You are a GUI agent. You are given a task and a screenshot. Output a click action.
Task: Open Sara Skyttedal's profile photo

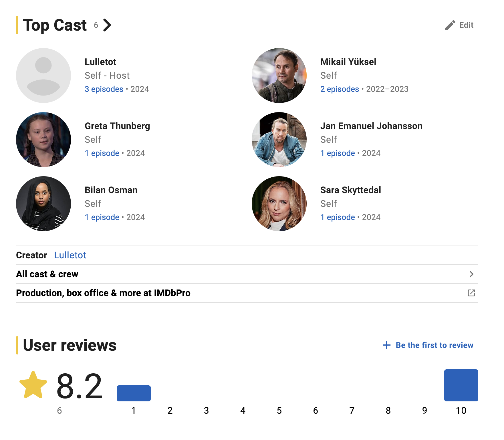coord(279,204)
